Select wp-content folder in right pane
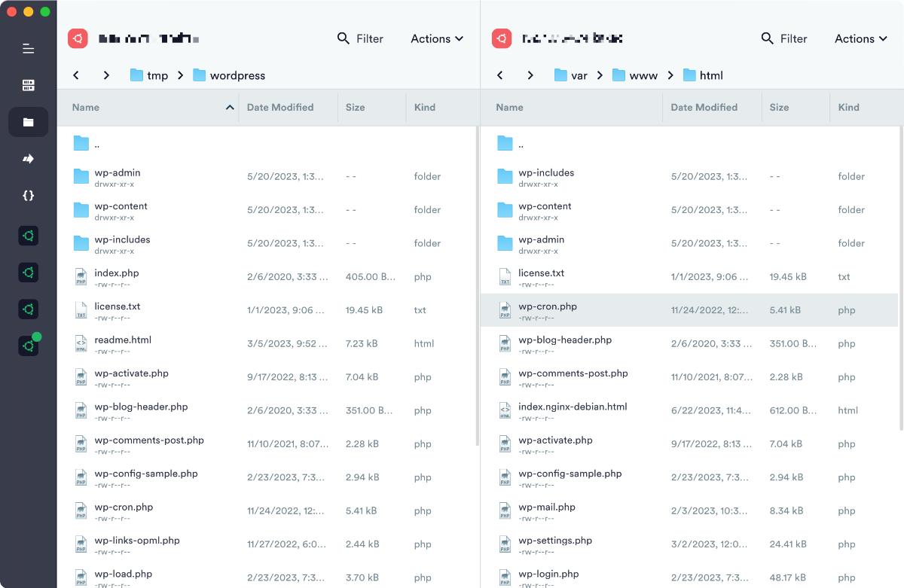 click(x=689, y=210)
